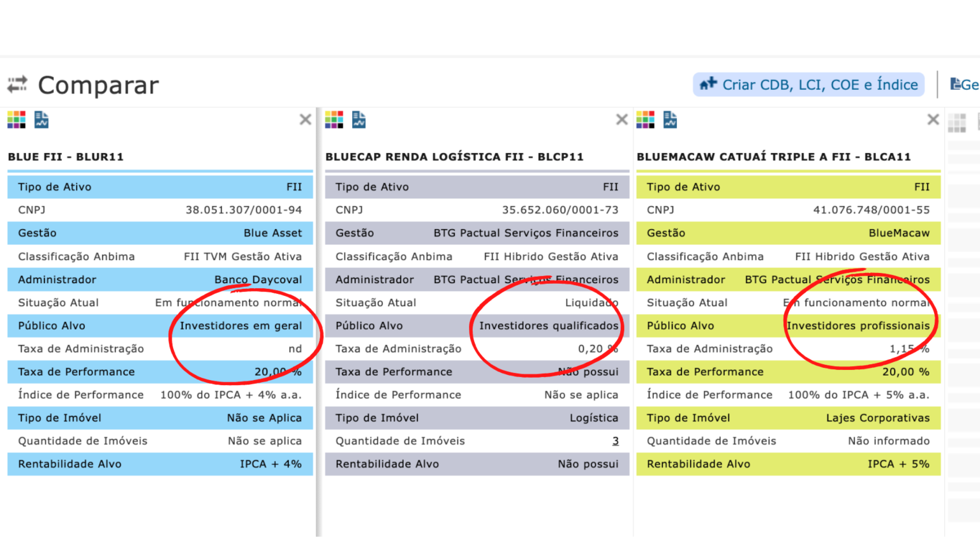This screenshot has width=980, height=551.
Task: Click the 1,15 % administration fee
Action: pyautogui.click(x=910, y=348)
